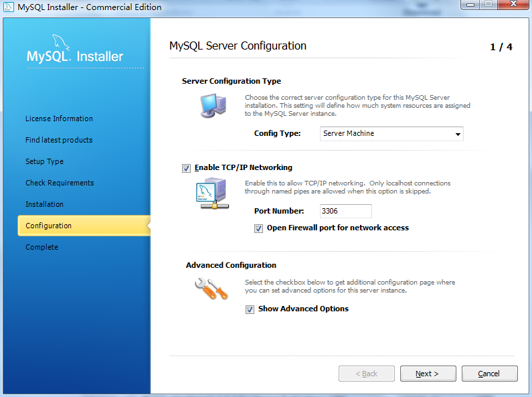Select Find latest products step
The height and width of the screenshot is (397, 532).
click(x=59, y=140)
